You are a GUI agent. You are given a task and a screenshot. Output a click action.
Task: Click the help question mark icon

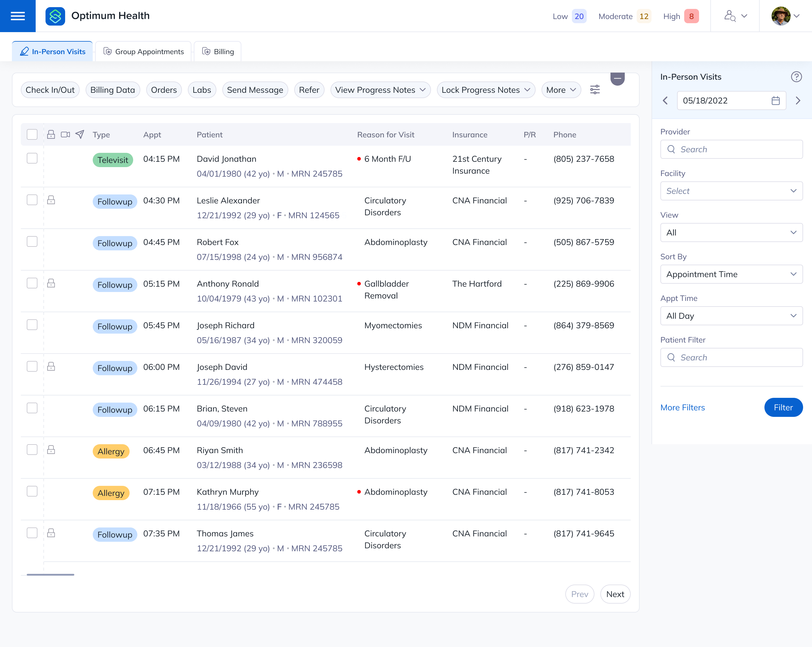point(796,77)
